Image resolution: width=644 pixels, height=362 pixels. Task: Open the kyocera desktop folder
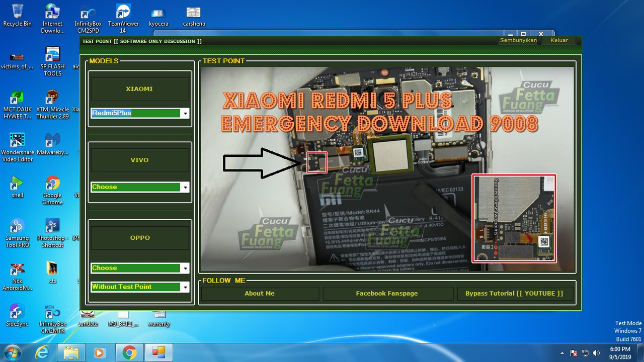coord(158,17)
